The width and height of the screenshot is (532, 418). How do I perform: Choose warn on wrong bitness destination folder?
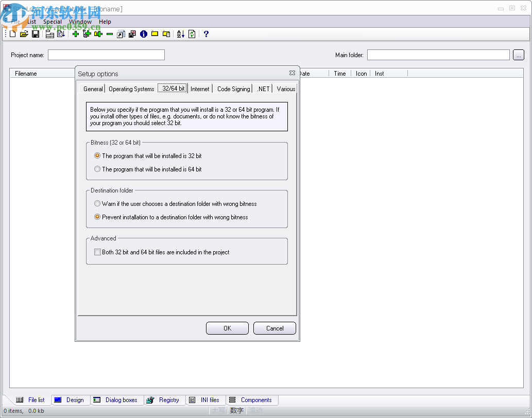coord(97,203)
